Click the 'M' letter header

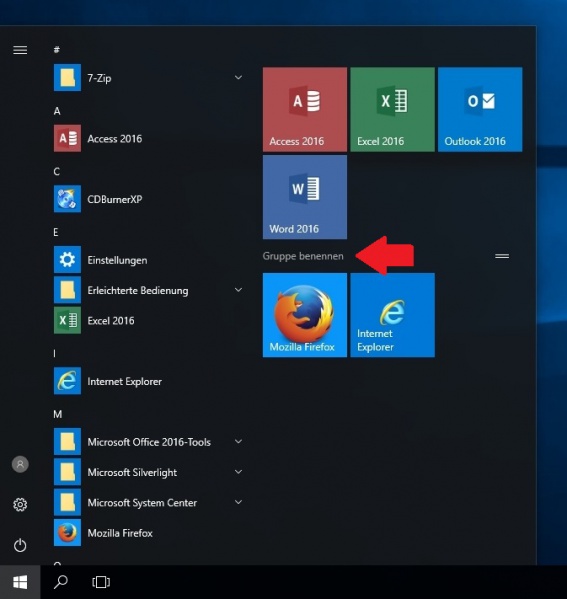[x=58, y=414]
